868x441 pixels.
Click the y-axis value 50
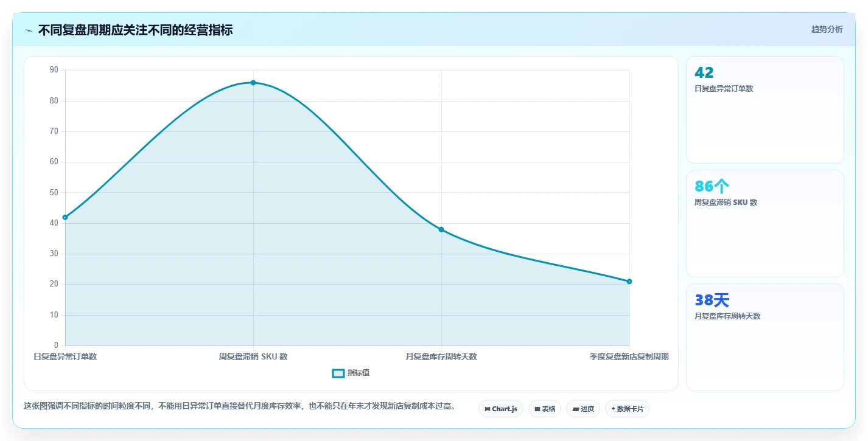point(54,193)
